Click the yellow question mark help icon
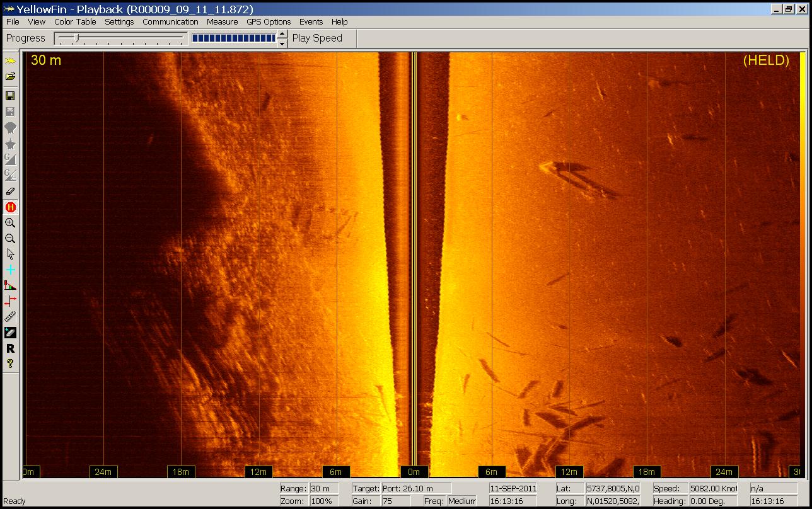812x509 pixels. click(x=10, y=363)
